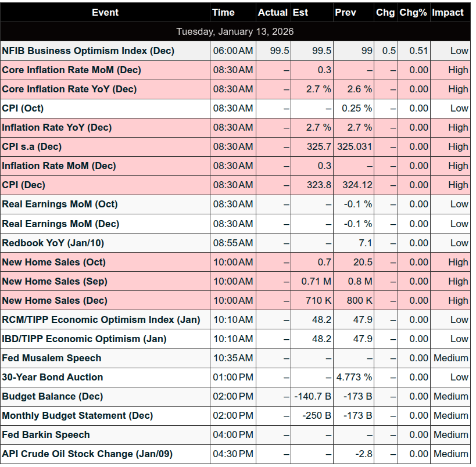The width and height of the screenshot is (476, 467).
Task: Open NFIB Business Optimism Index (Dec) event
Action: (x=88, y=51)
